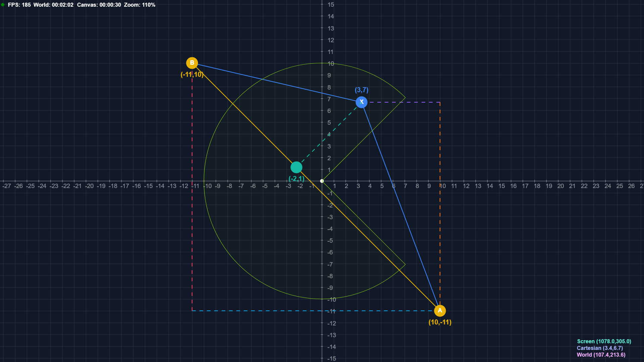This screenshot has height=362, width=644.
Task: Click the World coordinates readout at bottom right
Action: tap(601, 355)
